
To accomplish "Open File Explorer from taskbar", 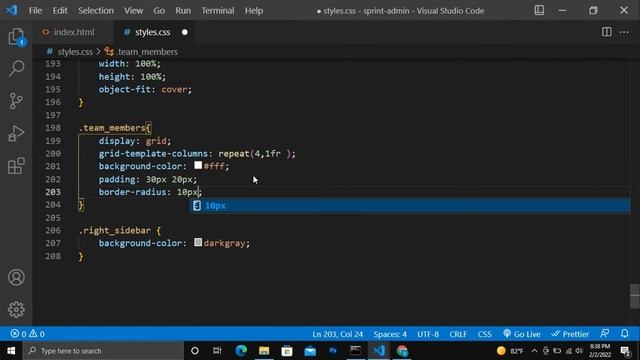I will point(264,351).
